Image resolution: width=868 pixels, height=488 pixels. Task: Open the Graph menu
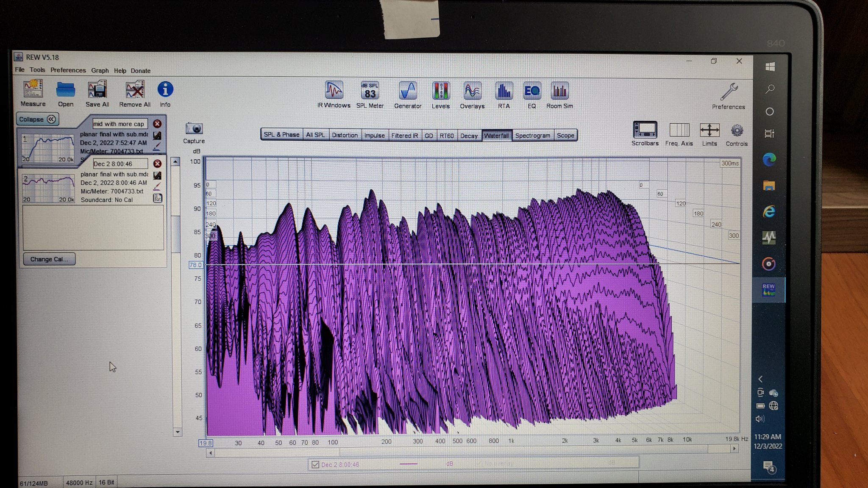coord(100,70)
